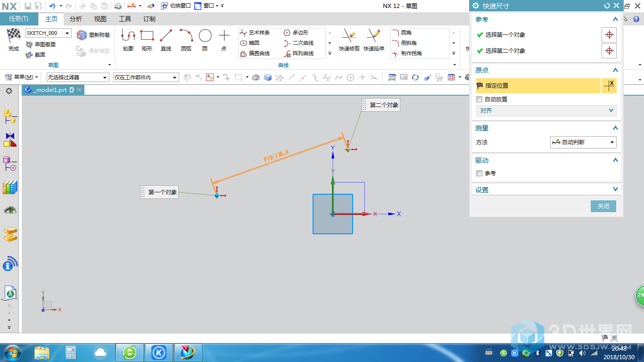Click select second object crosshair button
The image size is (644, 362).
click(x=609, y=51)
